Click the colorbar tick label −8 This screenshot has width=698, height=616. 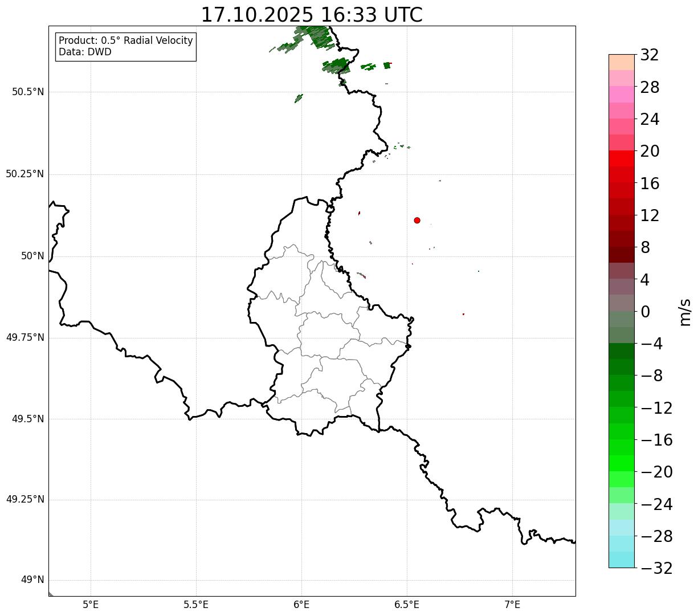point(651,376)
